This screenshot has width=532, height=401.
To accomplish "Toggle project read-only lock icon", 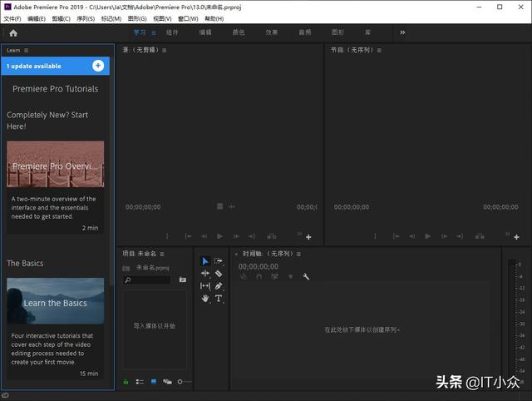I will pos(126,382).
